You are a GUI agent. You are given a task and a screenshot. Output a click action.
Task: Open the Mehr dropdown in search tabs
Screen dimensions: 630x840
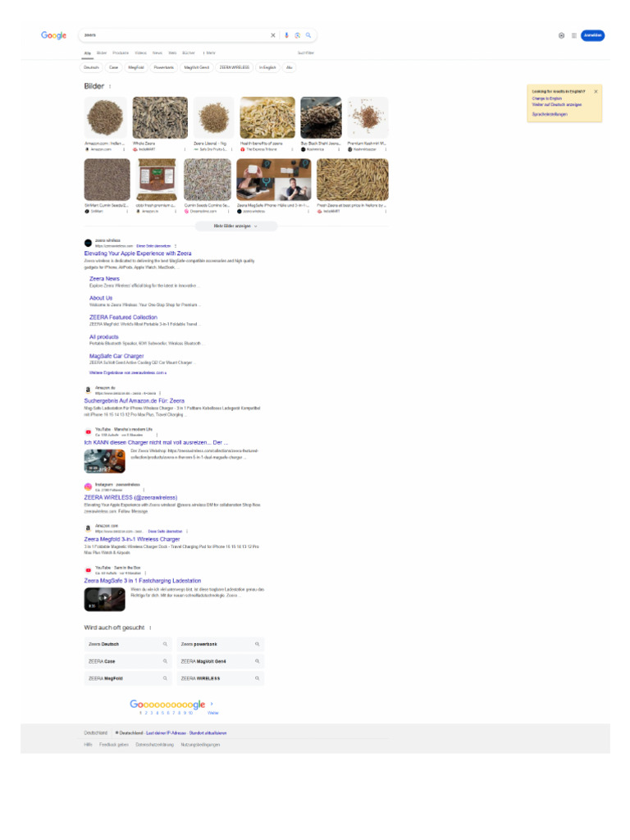pyautogui.click(x=209, y=53)
